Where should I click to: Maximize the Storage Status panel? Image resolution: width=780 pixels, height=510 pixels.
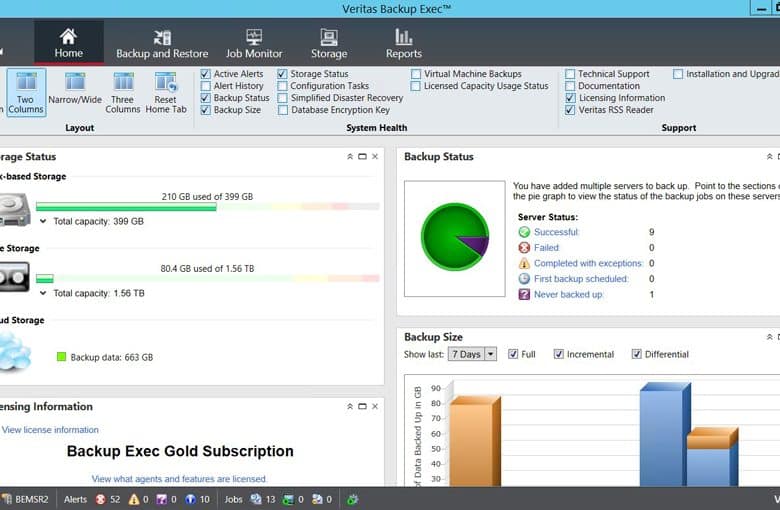(362, 156)
